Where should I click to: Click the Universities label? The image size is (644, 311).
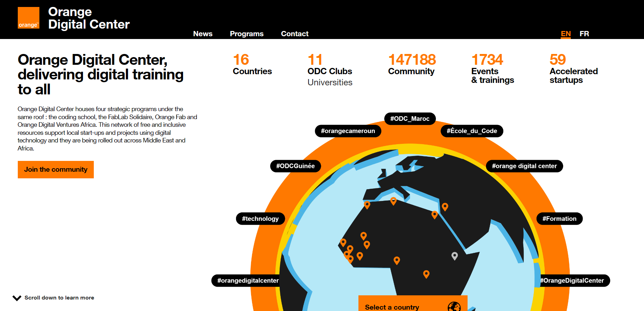click(x=330, y=83)
